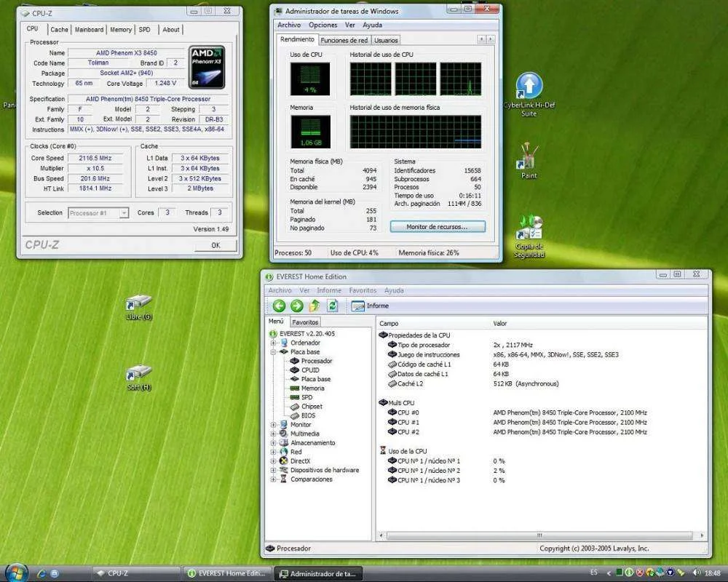
Task: Collapse the Placa base tree node
Action: coord(274,352)
